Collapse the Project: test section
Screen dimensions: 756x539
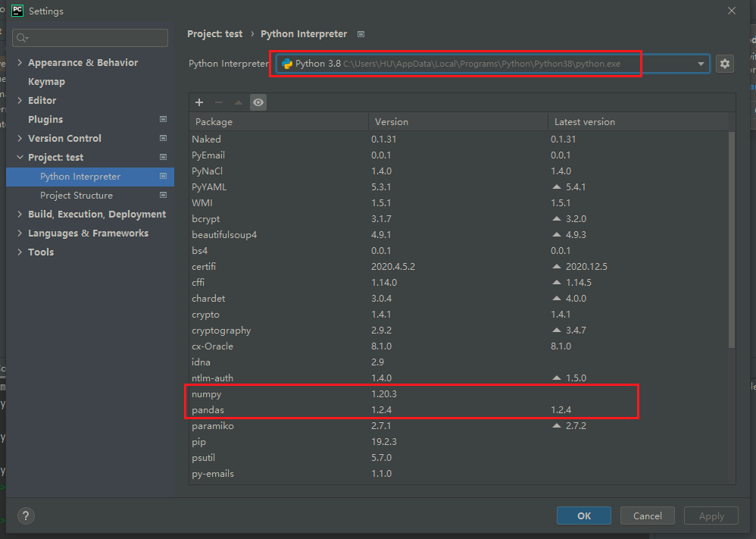[20, 157]
